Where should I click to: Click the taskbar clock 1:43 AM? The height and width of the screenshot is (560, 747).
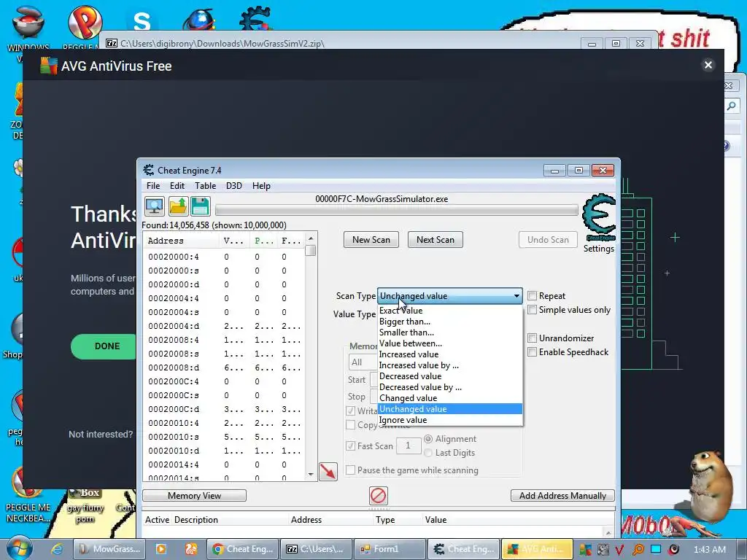(x=710, y=550)
